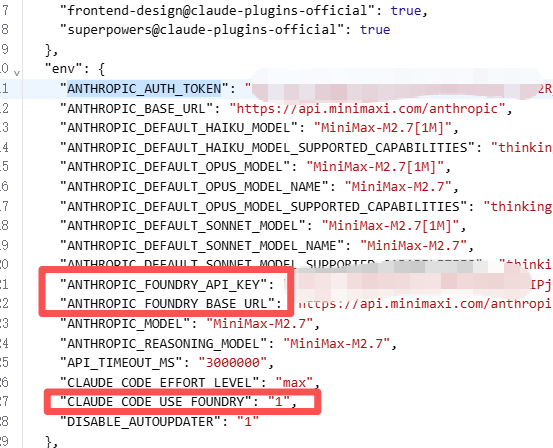This screenshot has width=553, height=448.
Task: Click the ANTHROPIC_FOUNDRY_API_KEY key
Action: (163, 284)
